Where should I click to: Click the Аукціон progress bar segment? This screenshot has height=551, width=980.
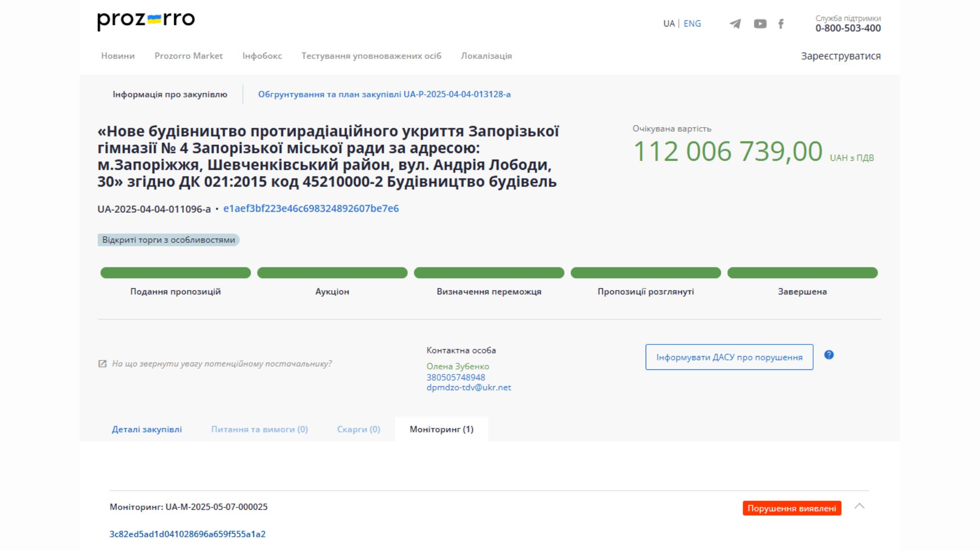coord(332,273)
